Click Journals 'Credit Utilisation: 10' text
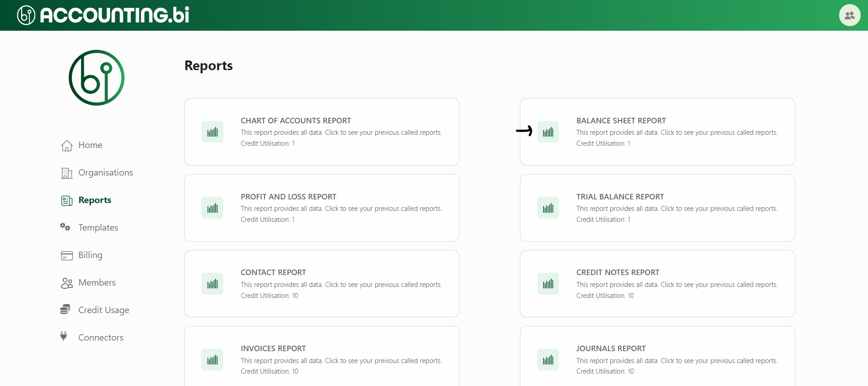Screen dimensions: 868x386 tap(605, 371)
